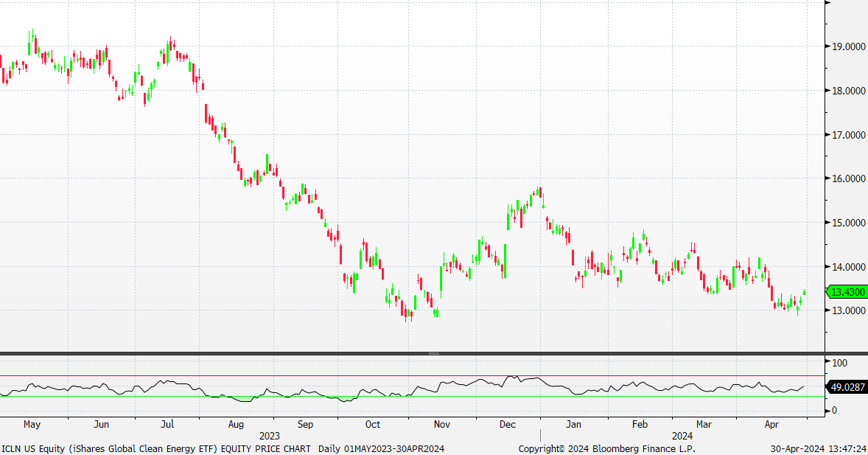868x455 pixels.
Task: Grab the pane splitter handle between price and RSI
Action: (x=434, y=353)
